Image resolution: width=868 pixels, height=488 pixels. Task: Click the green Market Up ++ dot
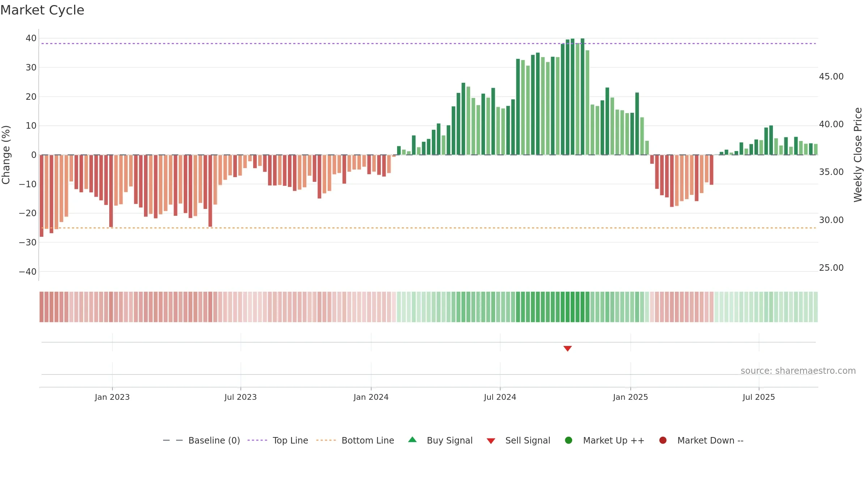point(569,440)
